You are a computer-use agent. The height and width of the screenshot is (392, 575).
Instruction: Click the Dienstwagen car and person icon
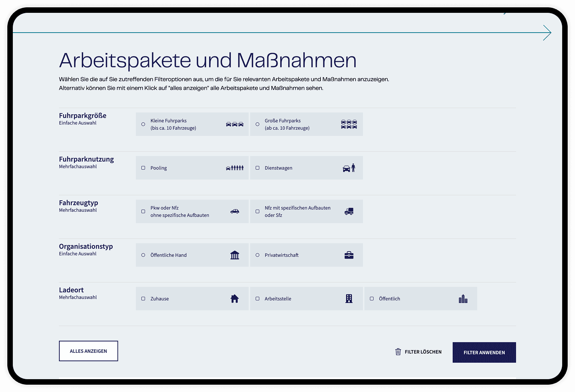349,168
